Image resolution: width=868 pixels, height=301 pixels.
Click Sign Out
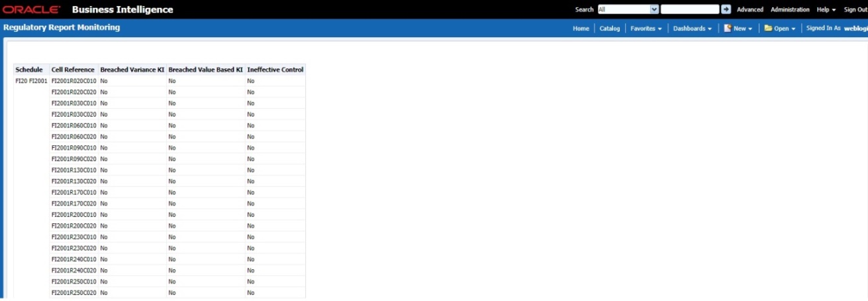[855, 10]
